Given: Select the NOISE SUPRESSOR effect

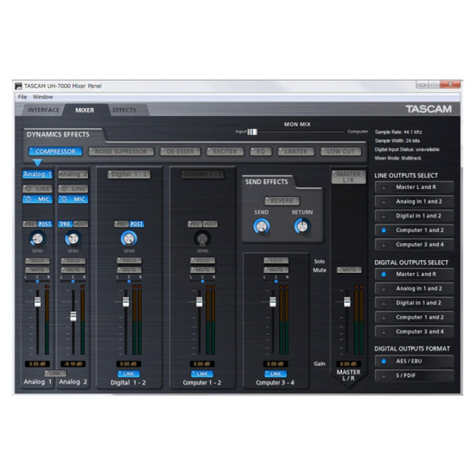Looking at the screenshot, I should click(121, 152).
